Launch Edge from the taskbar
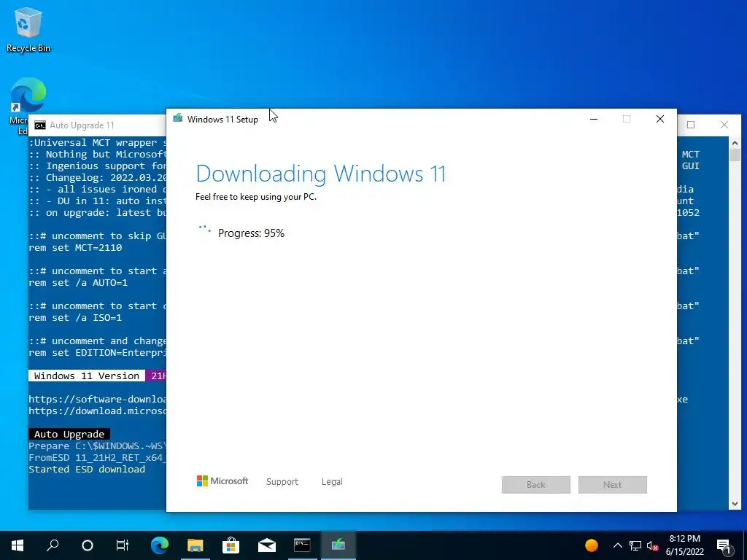This screenshot has height=560, width=747. coord(160,545)
